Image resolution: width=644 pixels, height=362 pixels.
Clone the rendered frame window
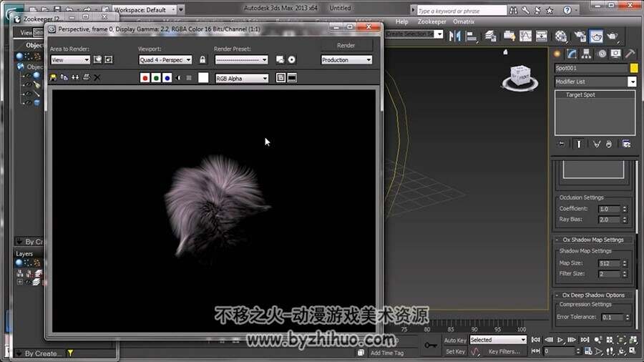[x=75, y=77]
